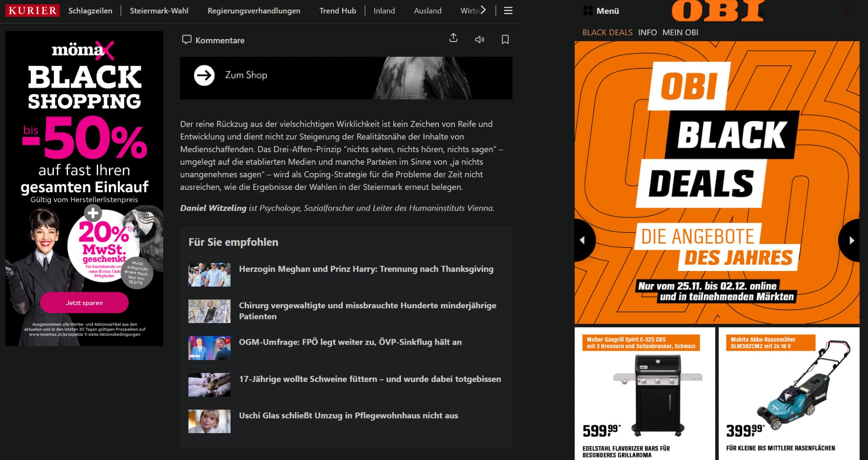
Task: Click the Kurier logo
Action: coord(33,10)
